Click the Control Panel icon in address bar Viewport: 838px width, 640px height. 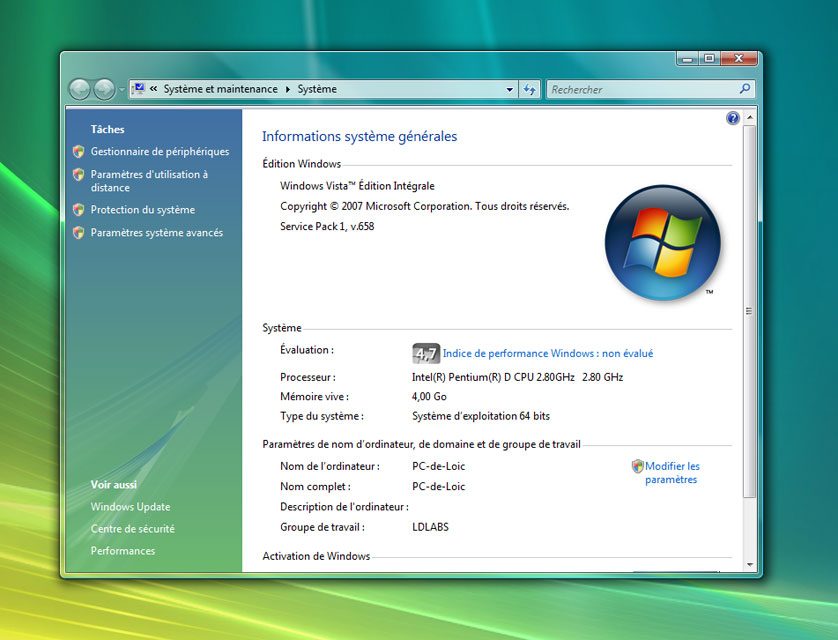(139, 89)
